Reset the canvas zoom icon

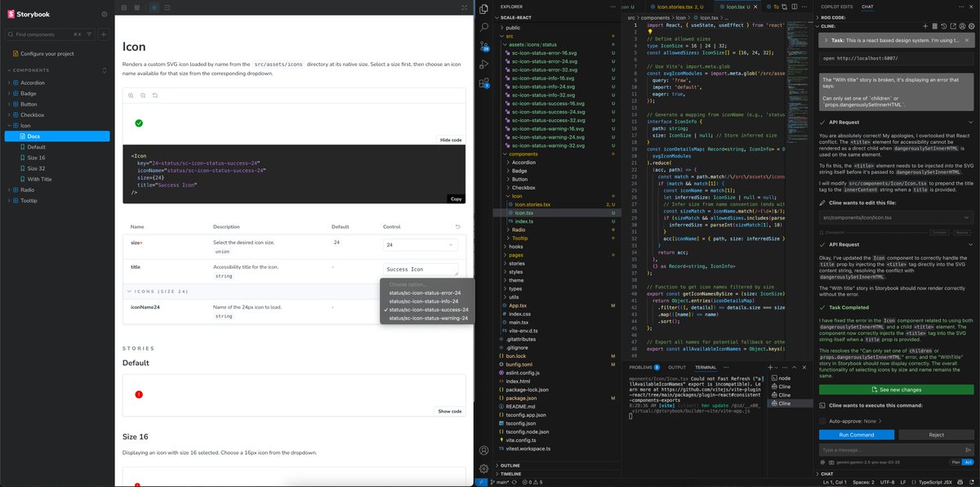click(x=155, y=96)
